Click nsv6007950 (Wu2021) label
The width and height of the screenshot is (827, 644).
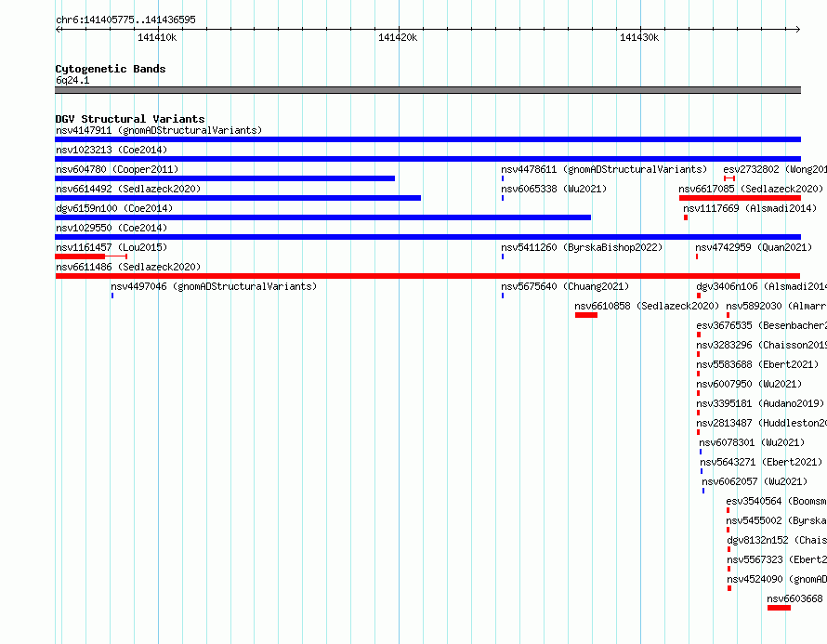[749, 384]
